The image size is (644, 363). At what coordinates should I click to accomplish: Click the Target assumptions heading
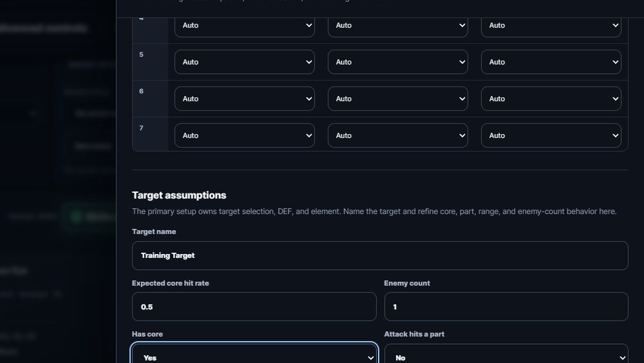click(x=179, y=195)
